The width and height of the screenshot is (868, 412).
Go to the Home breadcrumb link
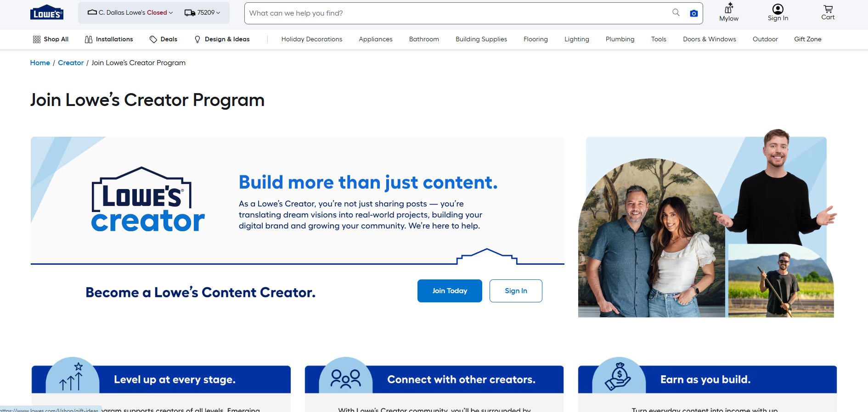tap(40, 63)
